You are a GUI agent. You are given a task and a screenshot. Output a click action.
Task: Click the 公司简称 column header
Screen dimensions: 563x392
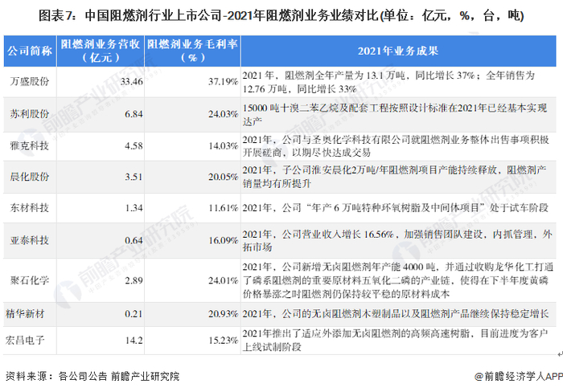[x=30, y=51]
